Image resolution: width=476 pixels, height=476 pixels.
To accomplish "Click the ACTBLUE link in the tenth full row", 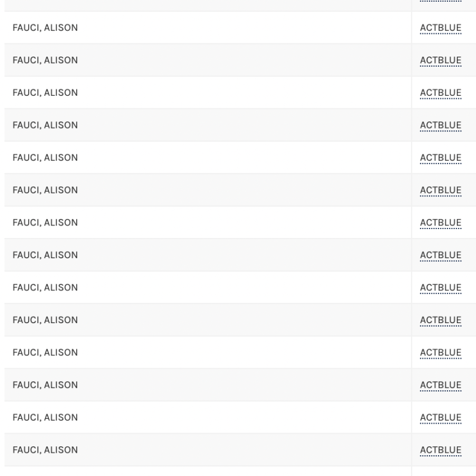I will click(440, 320).
